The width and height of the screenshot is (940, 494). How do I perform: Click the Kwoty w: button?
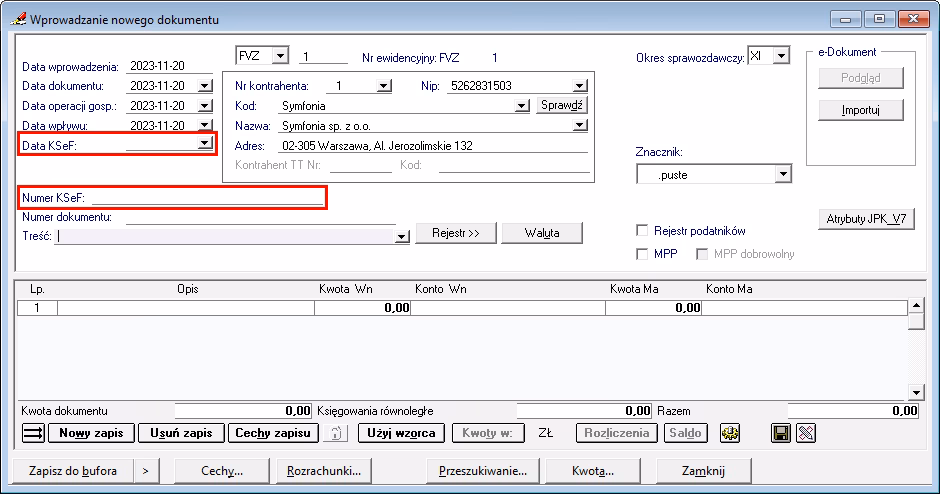coord(487,433)
